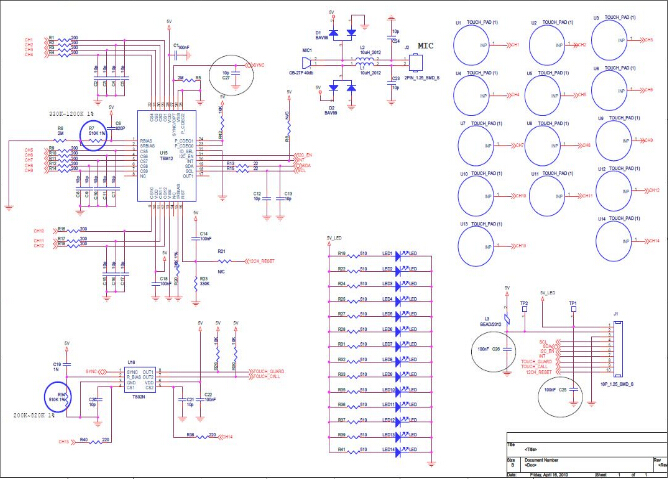Select circled capacitor C25 below TP1

click(x=573, y=390)
